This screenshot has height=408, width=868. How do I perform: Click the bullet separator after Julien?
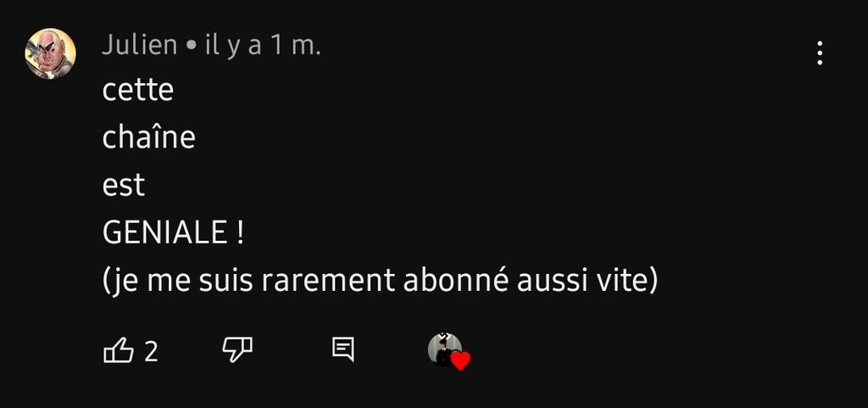pos(192,47)
